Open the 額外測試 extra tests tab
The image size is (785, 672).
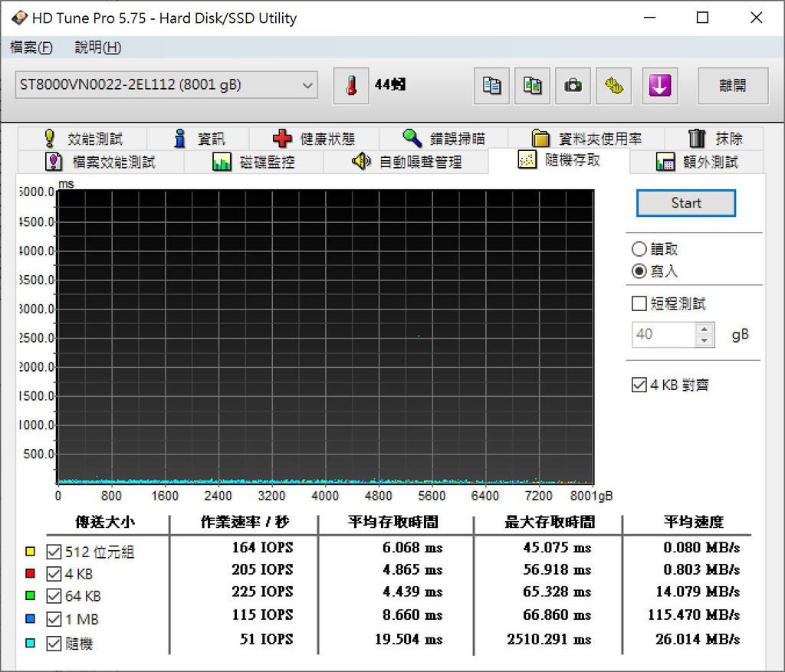point(697,162)
